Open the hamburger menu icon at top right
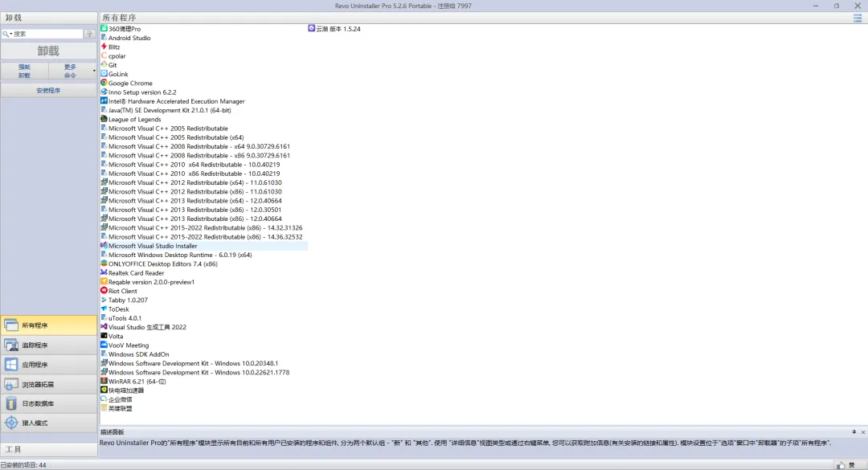Screen dimensions: 868x470 coord(858,18)
